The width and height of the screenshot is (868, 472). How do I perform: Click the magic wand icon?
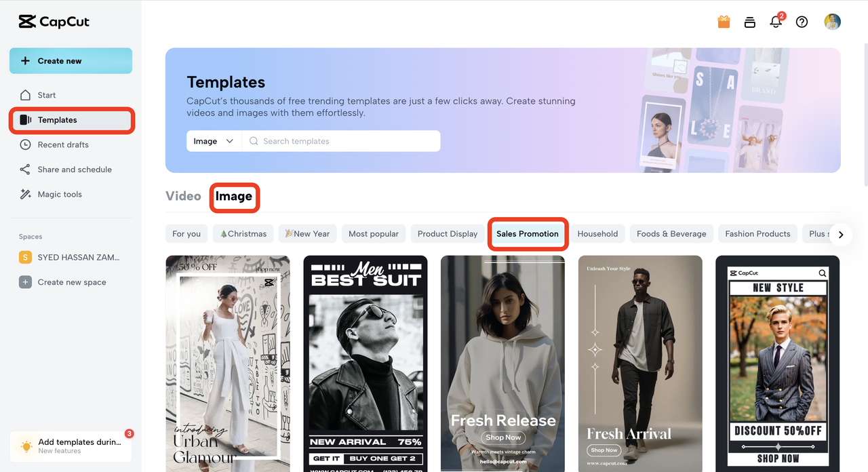(25, 194)
